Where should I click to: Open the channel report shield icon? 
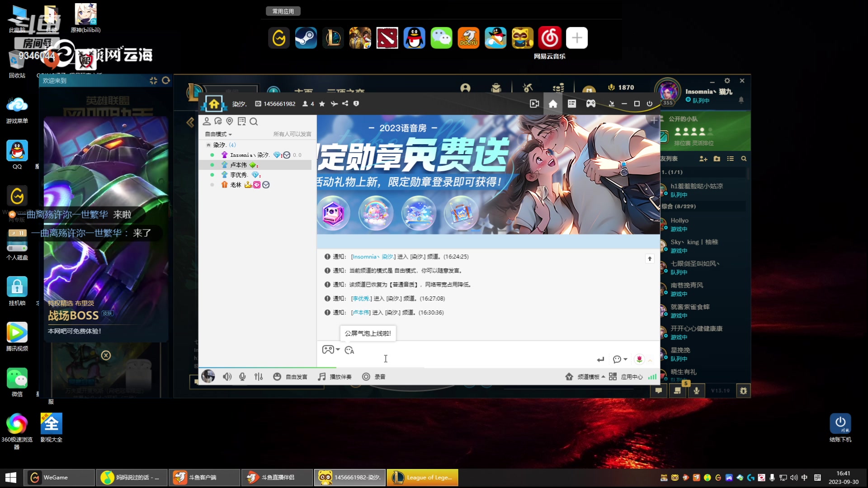[356, 103]
